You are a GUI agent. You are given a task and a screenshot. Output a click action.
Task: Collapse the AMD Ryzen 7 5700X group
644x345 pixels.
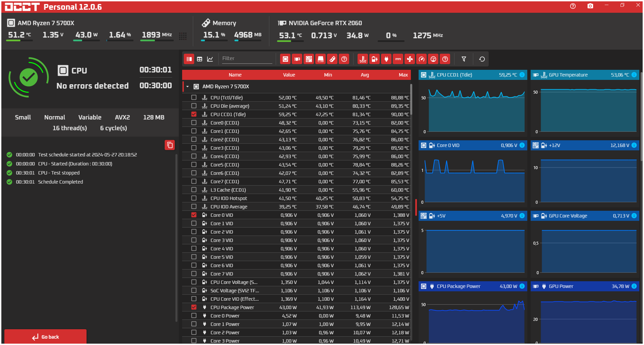[187, 87]
